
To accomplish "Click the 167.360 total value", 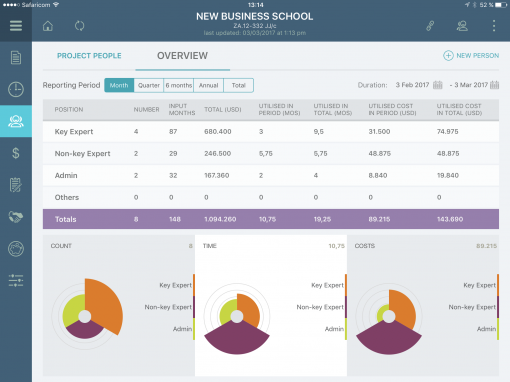I will click(217, 175).
